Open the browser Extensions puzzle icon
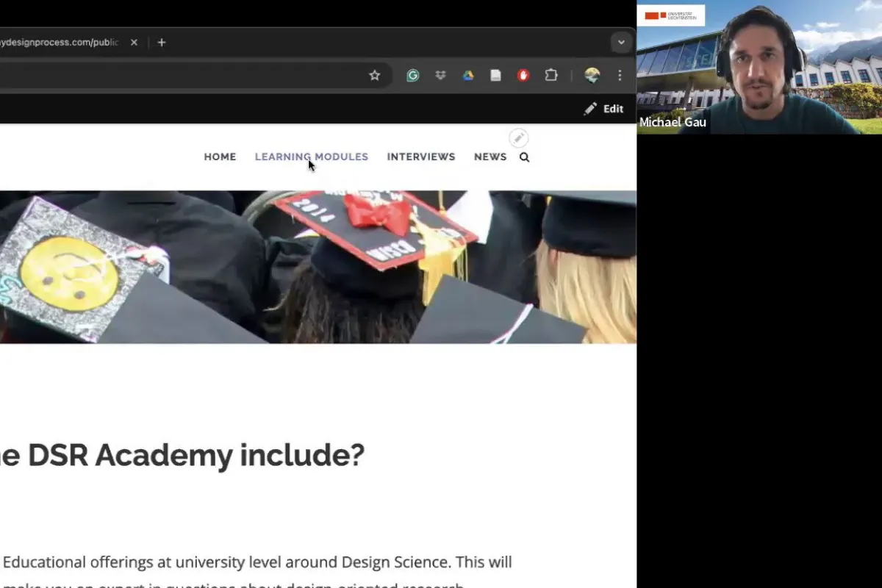 click(x=551, y=75)
